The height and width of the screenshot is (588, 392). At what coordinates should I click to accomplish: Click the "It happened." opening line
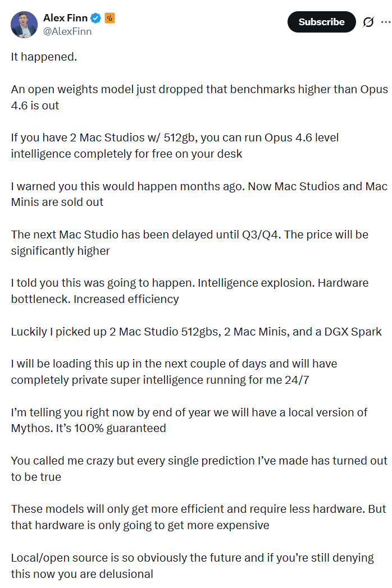click(44, 57)
